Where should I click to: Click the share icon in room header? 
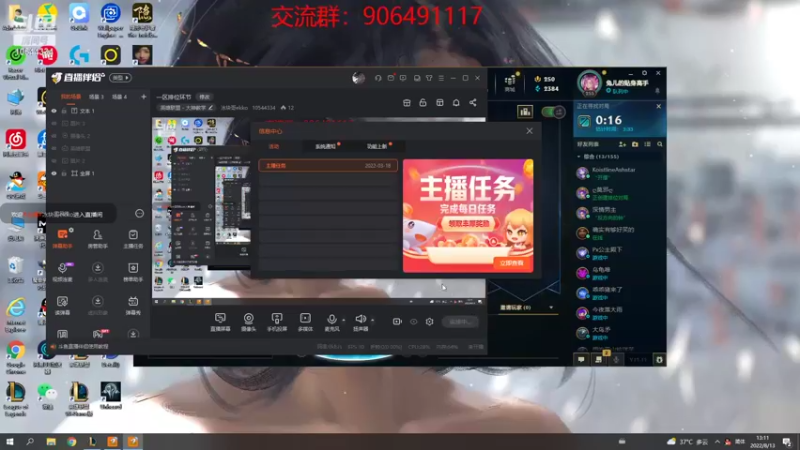click(x=473, y=103)
